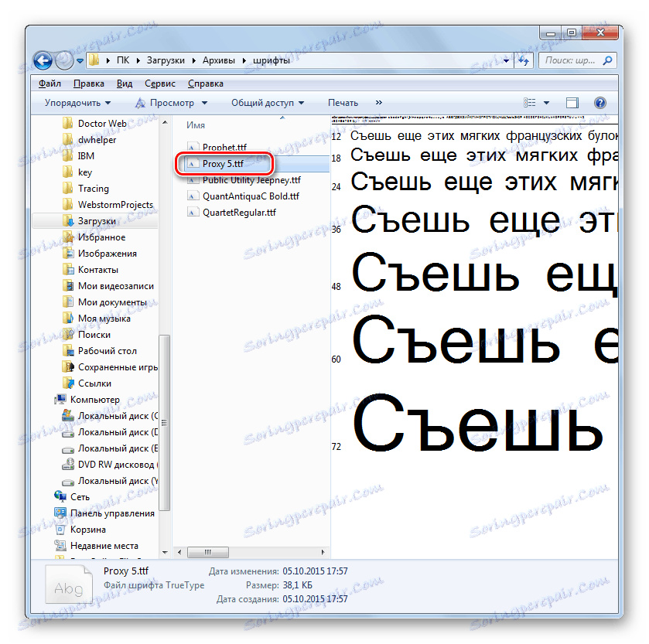Open the arrow next to Просмотр
The image size is (649, 644).
point(204,103)
